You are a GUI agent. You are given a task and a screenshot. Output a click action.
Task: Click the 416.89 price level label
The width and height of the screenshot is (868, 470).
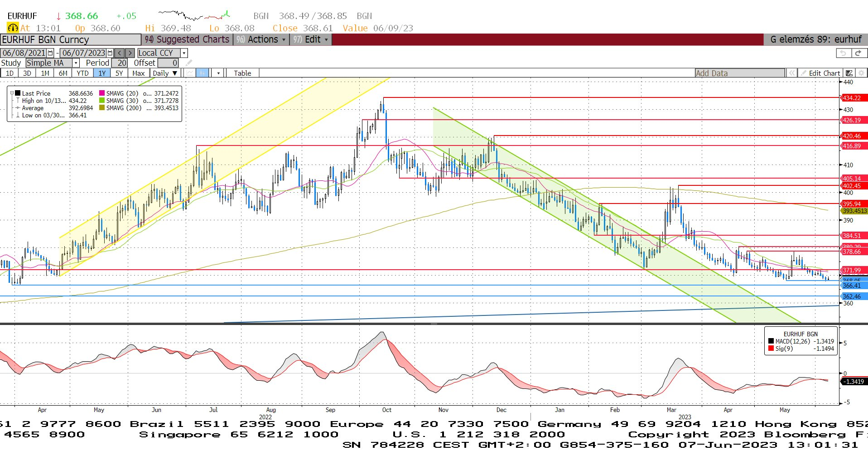(x=854, y=146)
